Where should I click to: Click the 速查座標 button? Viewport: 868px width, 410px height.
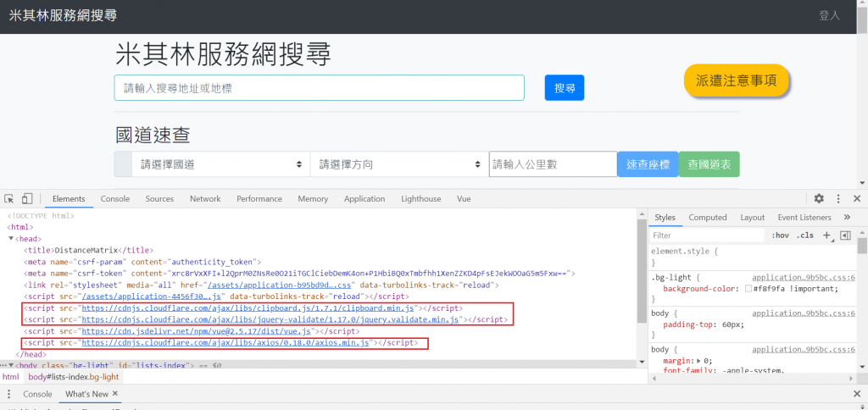click(x=648, y=164)
